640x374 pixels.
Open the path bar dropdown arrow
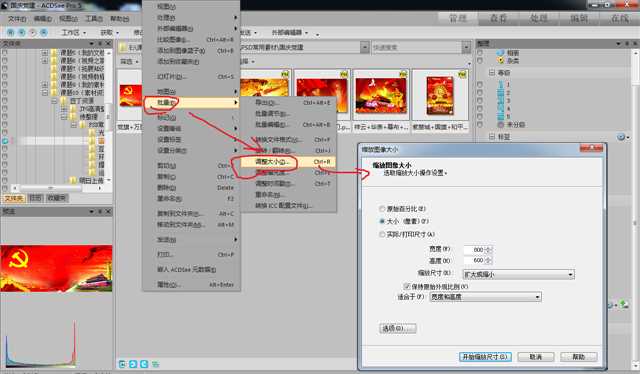coord(364,47)
